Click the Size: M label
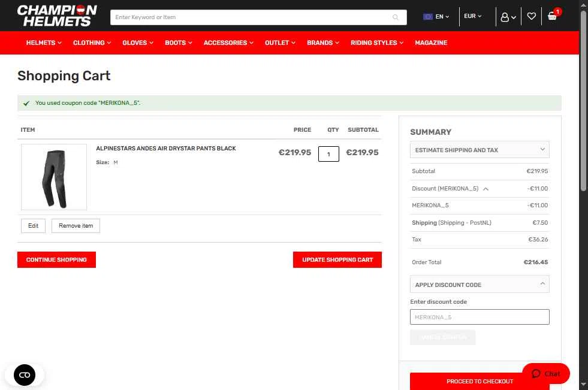Screen dimensions: 588x390 point(107,162)
